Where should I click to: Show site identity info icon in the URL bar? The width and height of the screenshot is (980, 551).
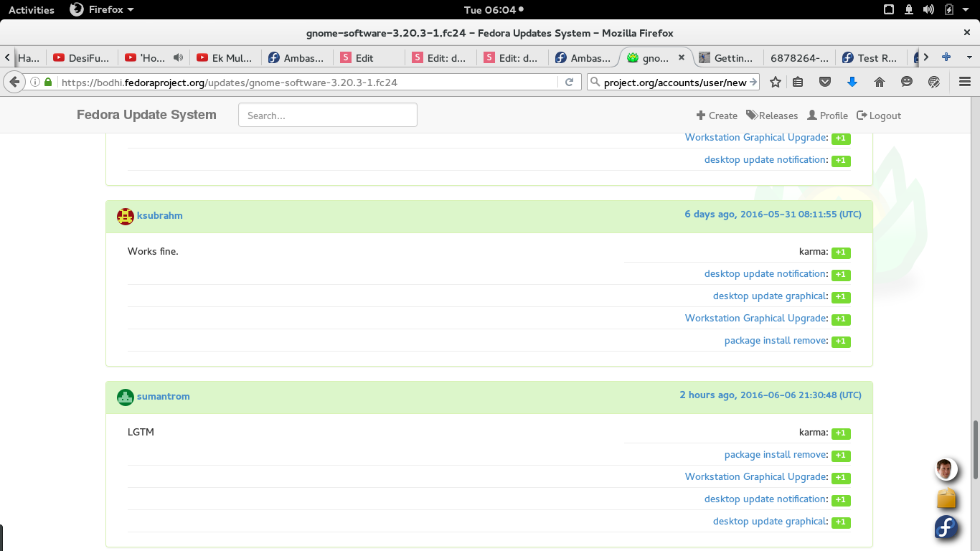[34, 83]
